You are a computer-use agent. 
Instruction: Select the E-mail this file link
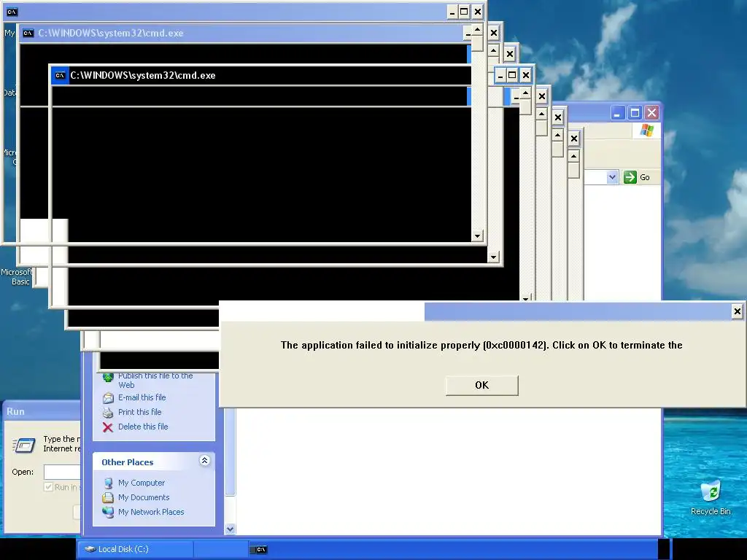[142, 397]
